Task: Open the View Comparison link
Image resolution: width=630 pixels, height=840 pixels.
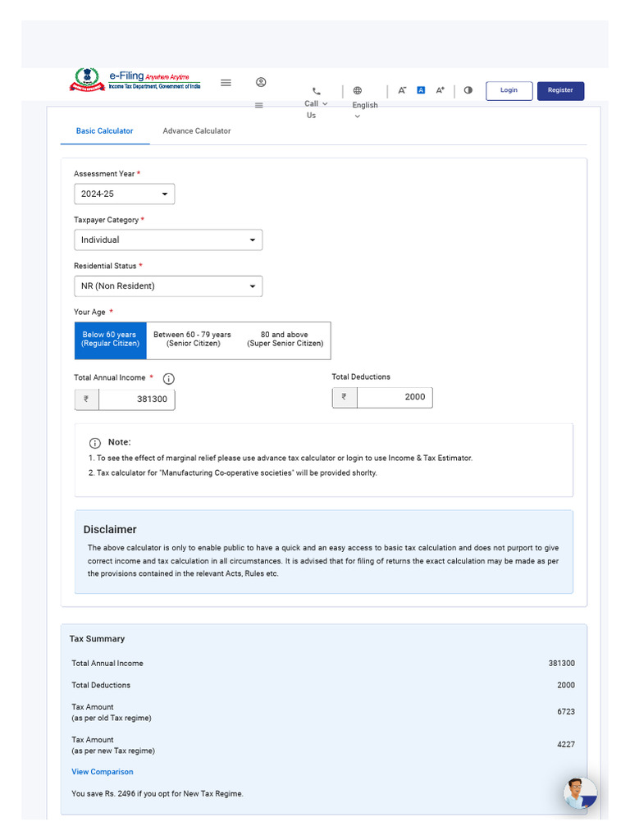Action: 103,772
